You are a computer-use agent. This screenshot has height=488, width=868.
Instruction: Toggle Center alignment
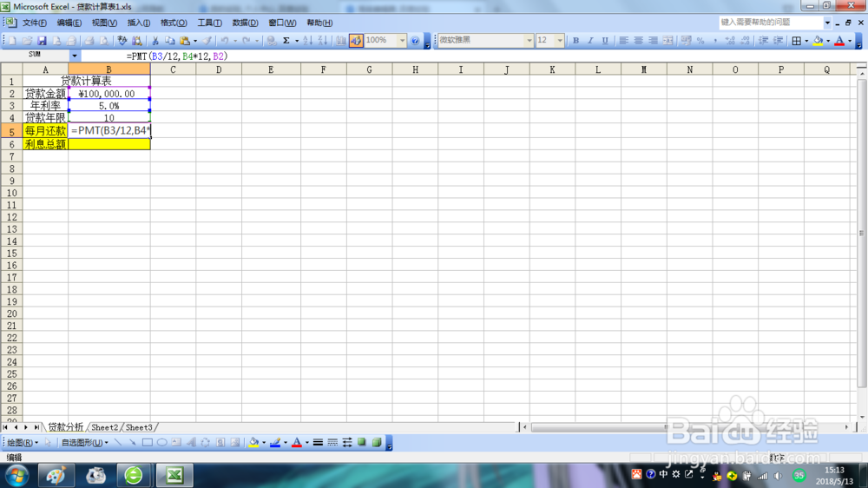pos(638,41)
